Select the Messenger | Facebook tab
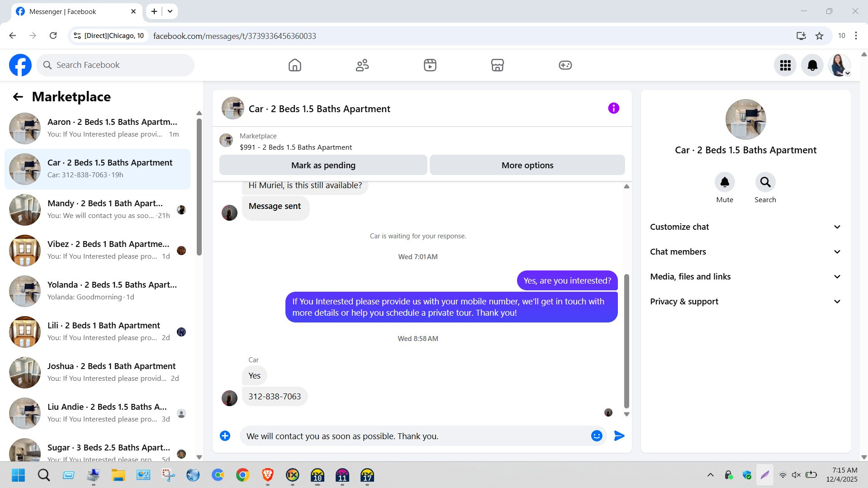This screenshot has width=868, height=488. tap(77, 11)
